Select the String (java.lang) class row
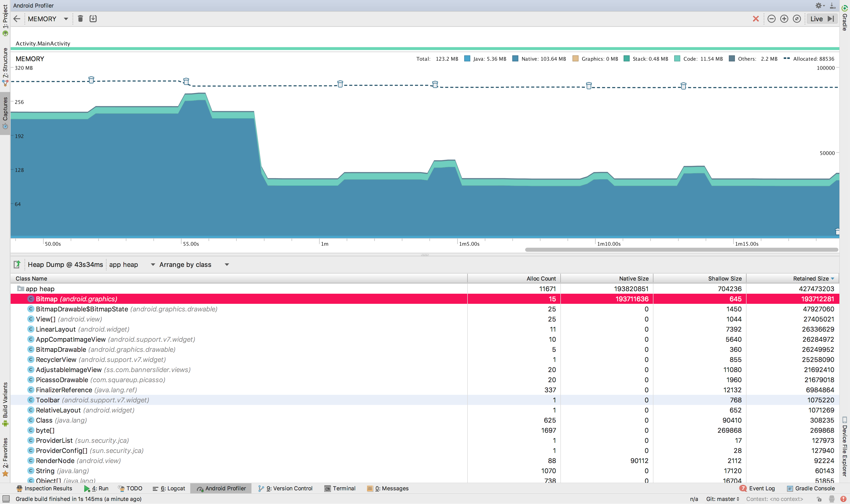Image resolution: width=850 pixels, height=504 pixels. (425, 471)
